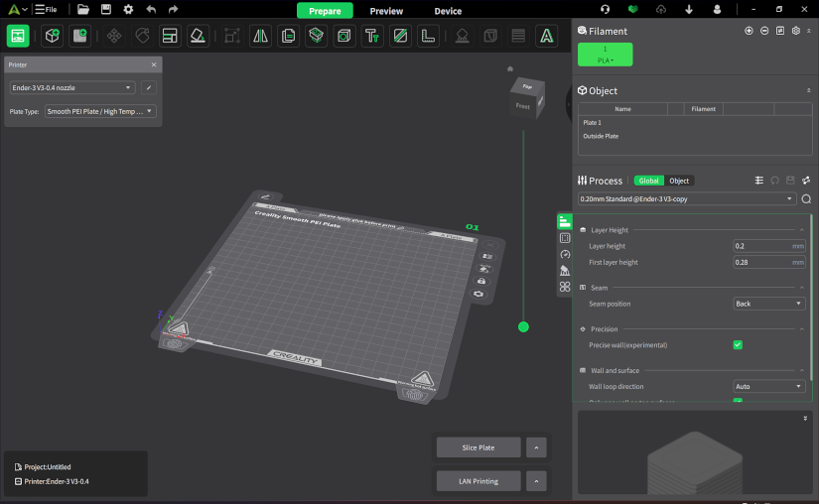Viewport: 819px width, 504px height.
Task: Collapse the Seam section
Action: tap(802, 288)
